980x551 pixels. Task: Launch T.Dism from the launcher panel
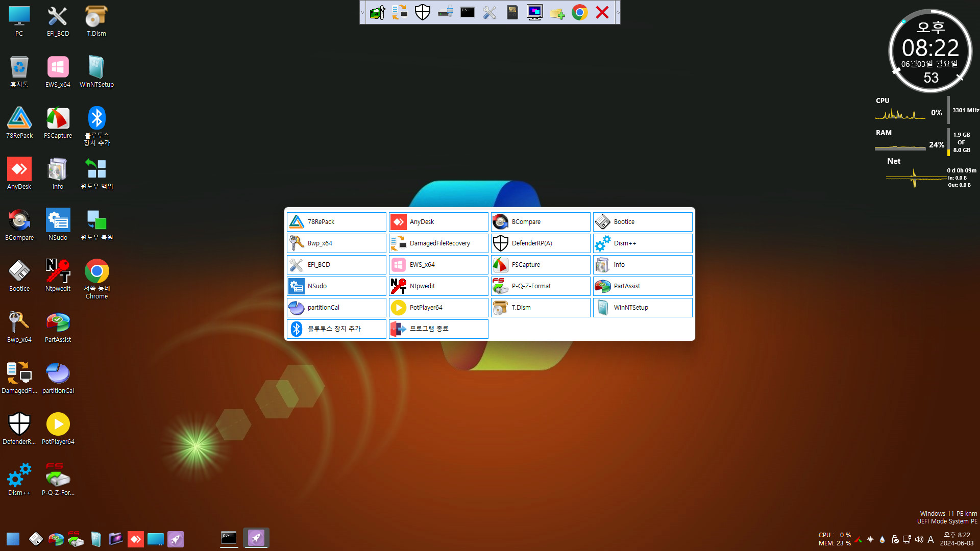[541, 308]
